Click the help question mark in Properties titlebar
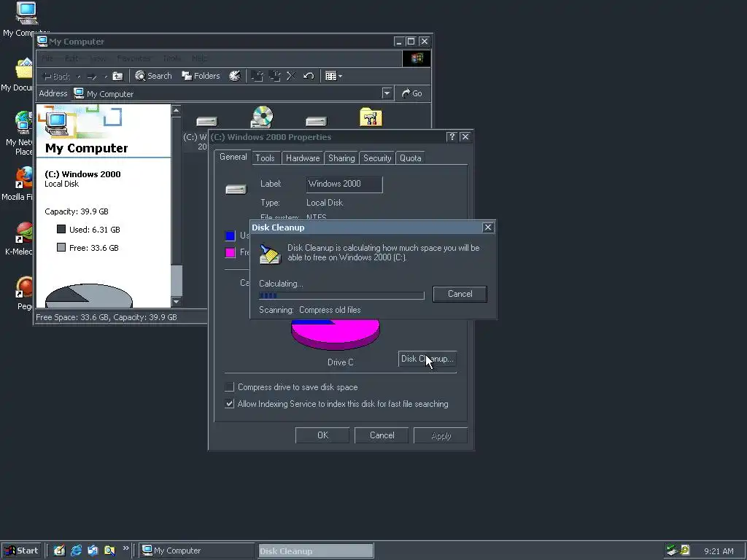This screenshot has width=747, height=560. [x=452, y=137]
